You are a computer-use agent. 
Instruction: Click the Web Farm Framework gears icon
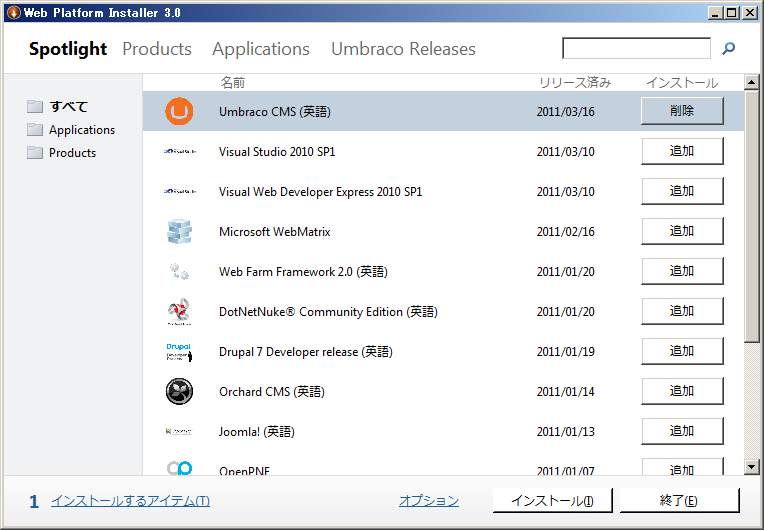pos(179,271)
